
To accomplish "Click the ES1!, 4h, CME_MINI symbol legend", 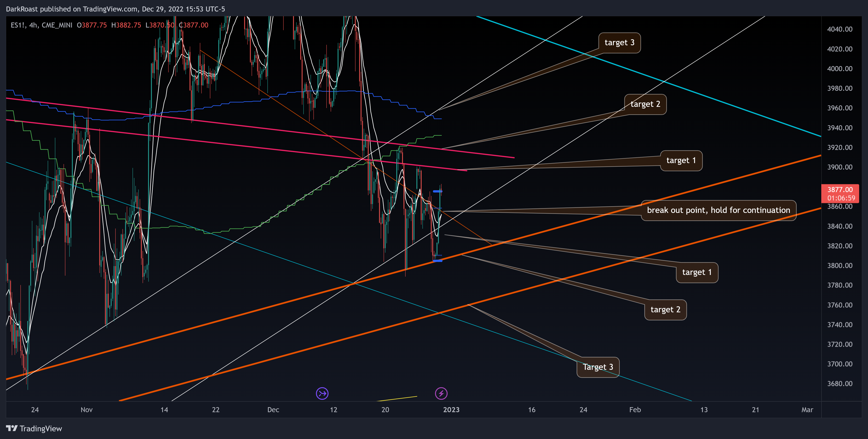I will coord(41,25).
